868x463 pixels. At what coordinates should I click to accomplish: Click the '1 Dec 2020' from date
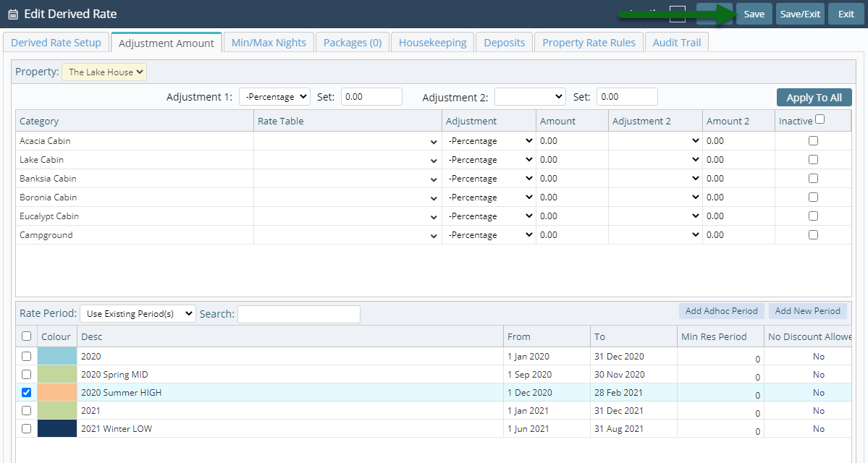[530, 393]
